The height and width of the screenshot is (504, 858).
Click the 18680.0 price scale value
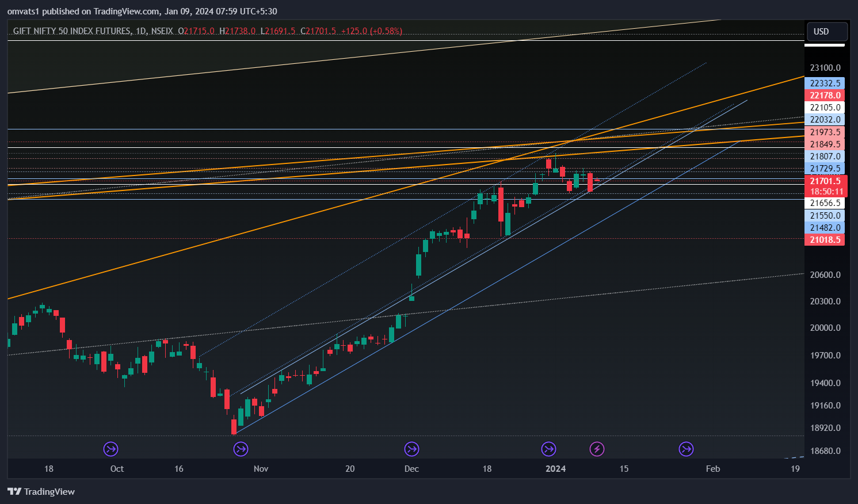point(825,451)
